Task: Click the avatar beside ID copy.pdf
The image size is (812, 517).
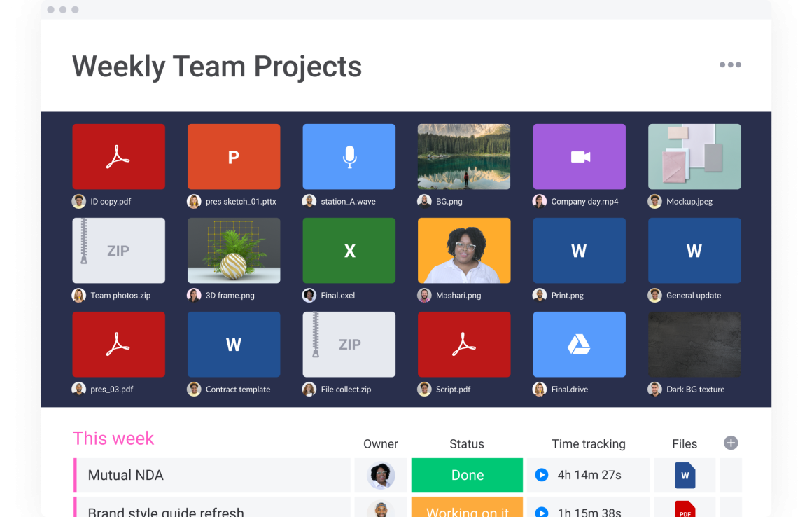Action: pyautogui.click(x=78, y=201)
